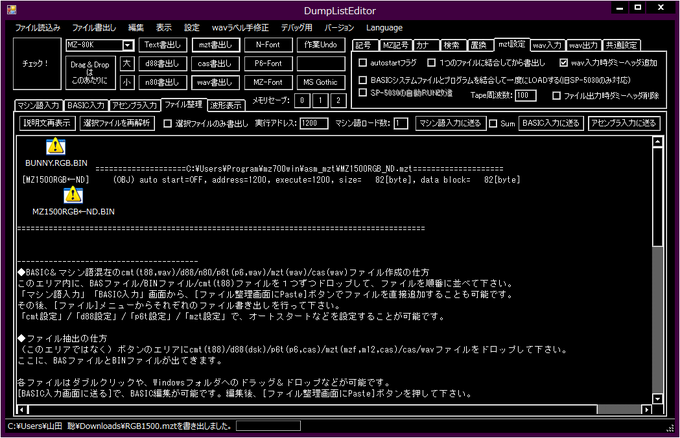Click the 説明文再表示 button

point(47,123)
